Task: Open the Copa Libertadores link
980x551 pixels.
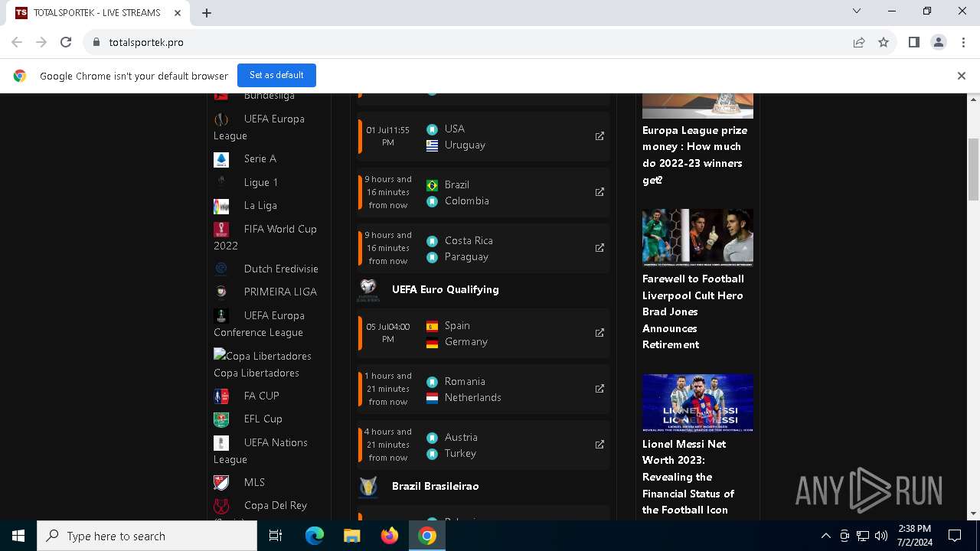Action: point(256,373)
